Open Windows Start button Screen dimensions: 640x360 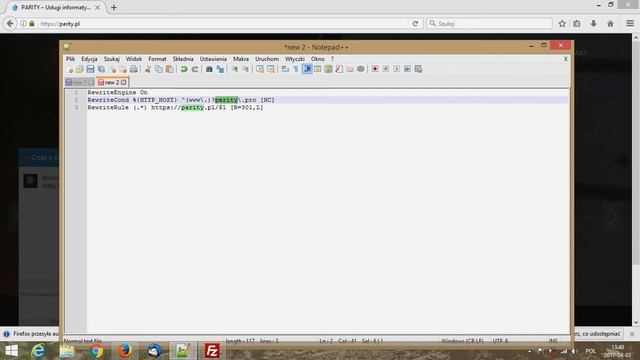click(x=11, y=351)
